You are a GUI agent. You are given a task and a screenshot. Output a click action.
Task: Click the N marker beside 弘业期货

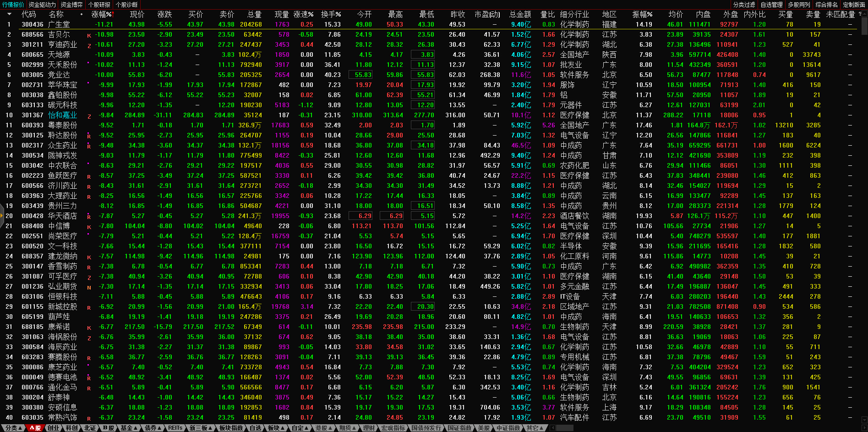[89, 287]
